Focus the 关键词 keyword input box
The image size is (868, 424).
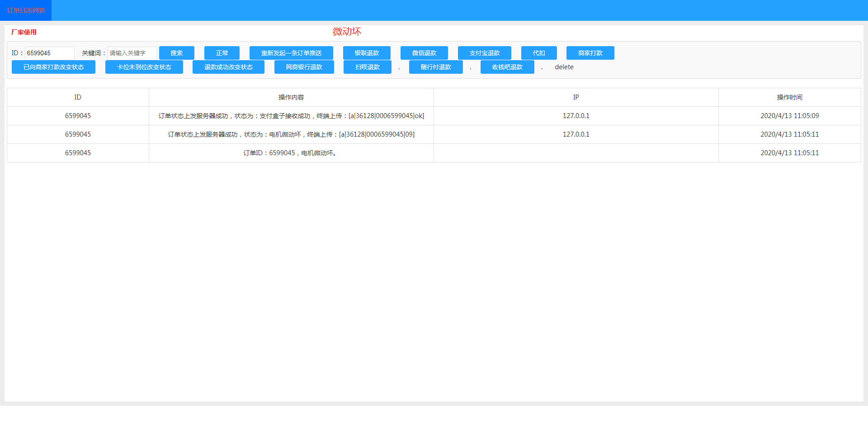coord(132,53)
